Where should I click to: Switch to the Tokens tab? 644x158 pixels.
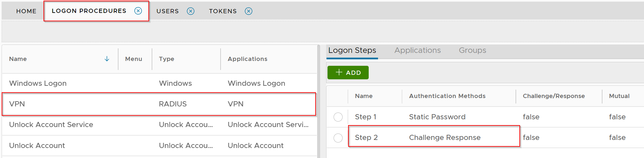(223, 11)
